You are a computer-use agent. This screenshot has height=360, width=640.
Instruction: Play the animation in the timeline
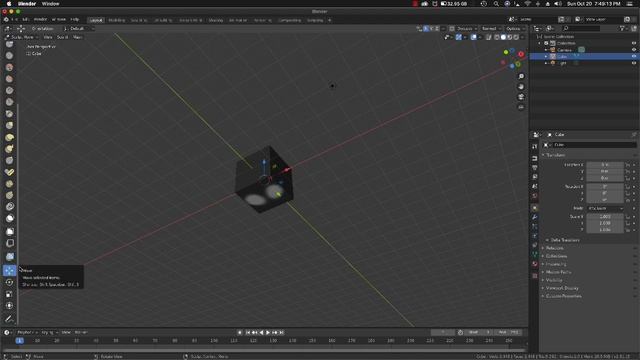268,333
